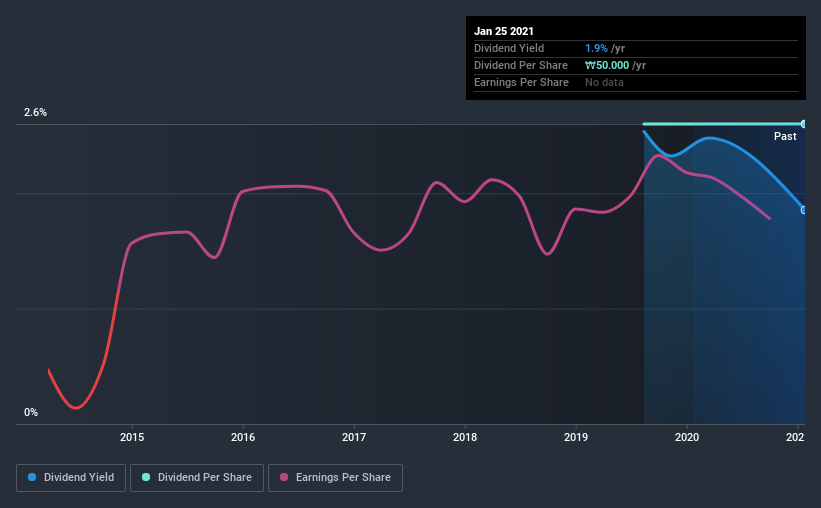Click the 2018 x-axis label
This screenshot has height=508, width=821.
coord(465,437)
